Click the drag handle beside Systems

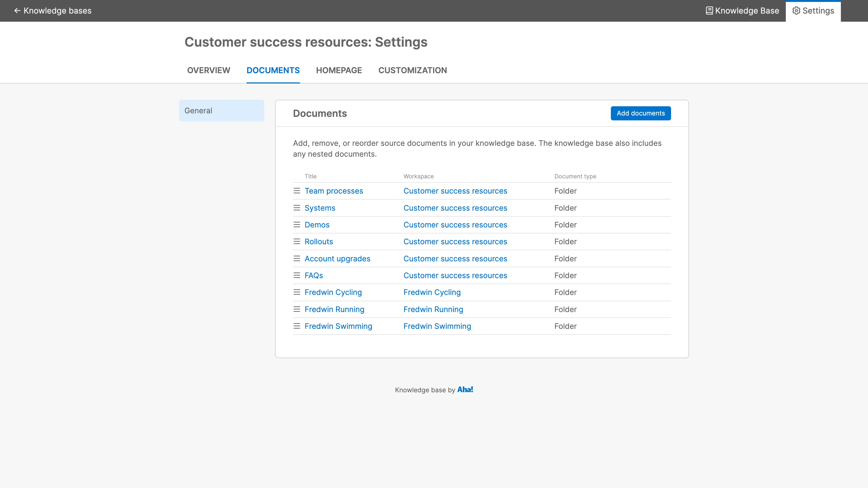point(296,208)
